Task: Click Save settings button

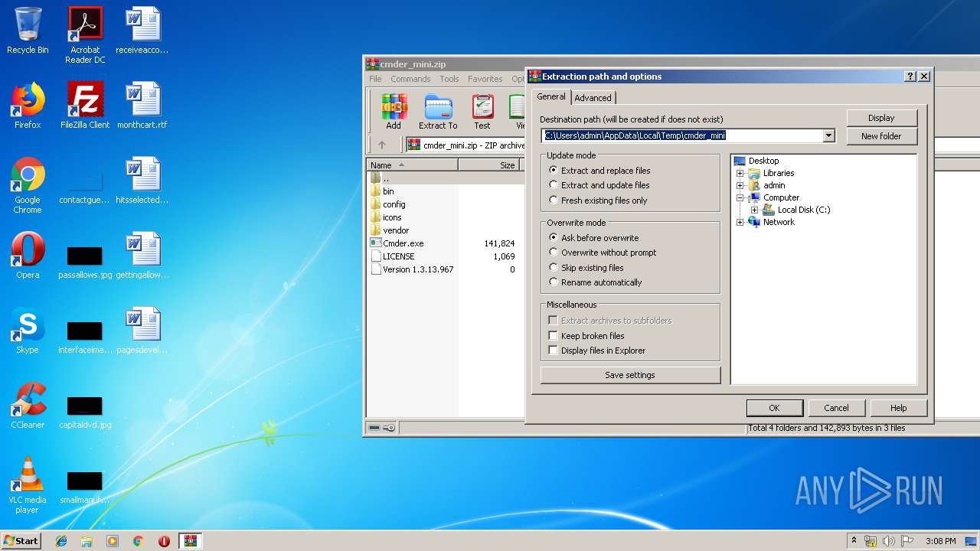Action: point(630,375)
